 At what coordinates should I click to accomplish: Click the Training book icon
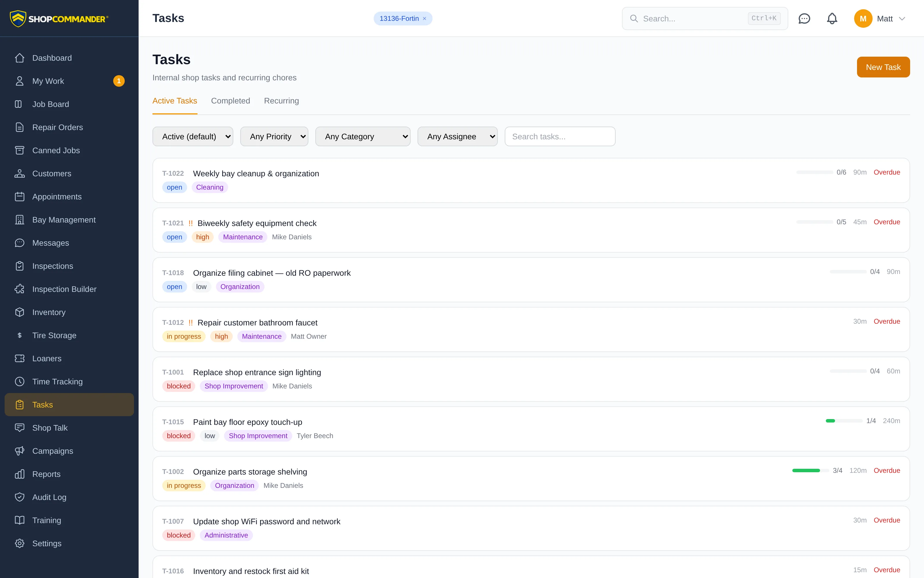click(x=19, y=520)
